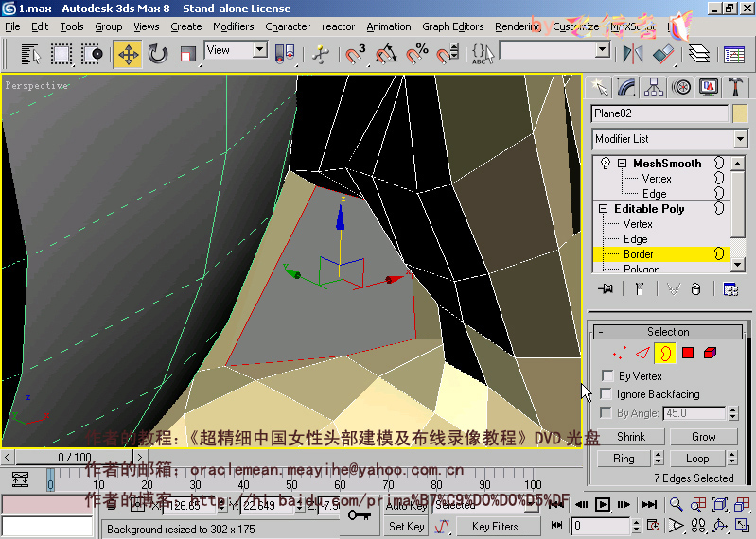The width and height of the screenshot is (756, 539).
Task: Switch to the Motion panel tab
Action: (x=681, y=87)
